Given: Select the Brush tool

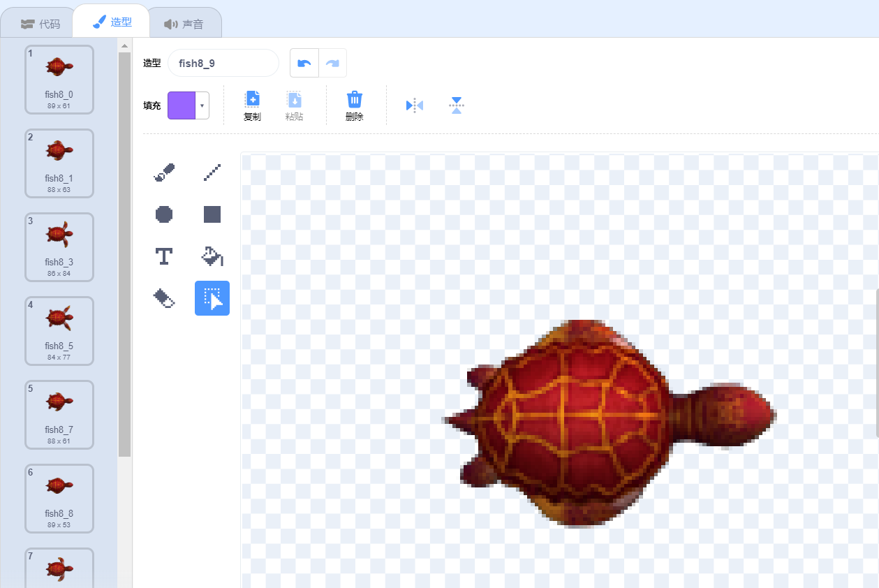Looking at the screenshot, I should pos(163,172).
